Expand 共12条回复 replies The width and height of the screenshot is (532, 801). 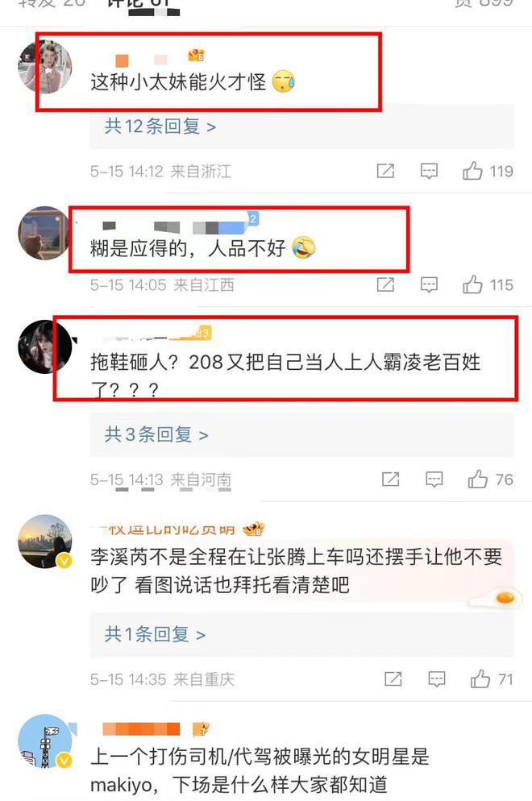(160, 127)
